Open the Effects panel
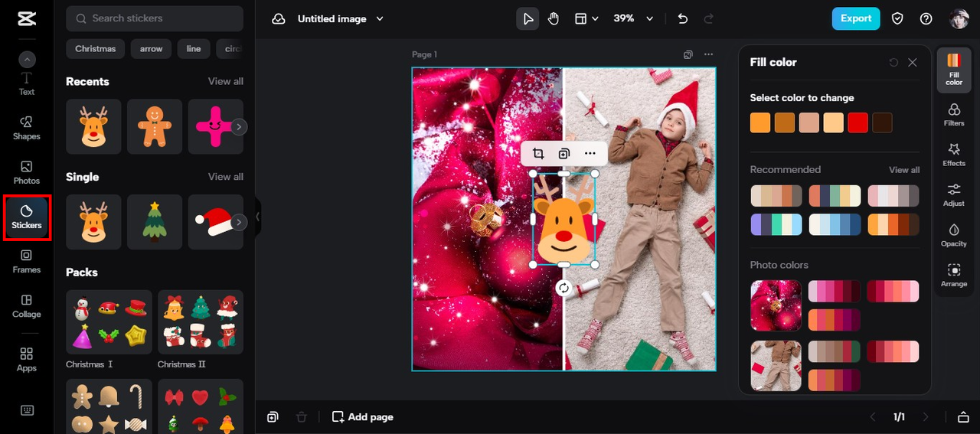The height and width of the screenshot is (434, 980). click(x=954, y=154)
